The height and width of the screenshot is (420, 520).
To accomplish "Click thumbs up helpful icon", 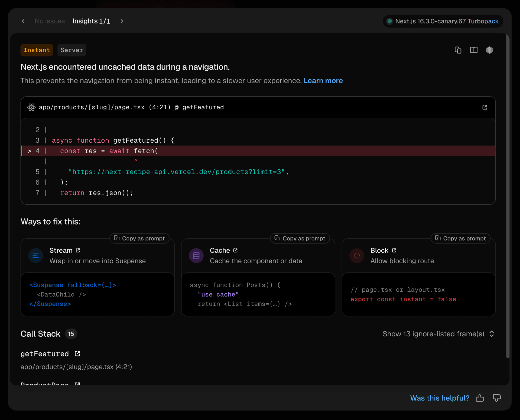I will coord(480,398).
